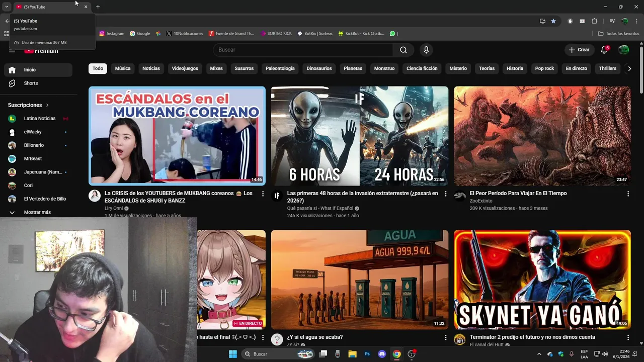Open Discord from the taskbar
The height and width of the screenshot is (362, 644).
[x=382, y=354]
